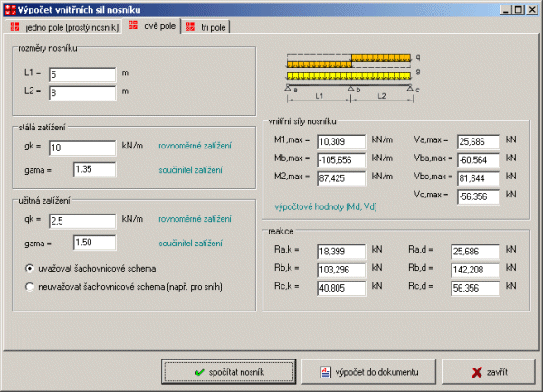Switch to 'jedno pole (prostý nosník)' tab
This screenshot has width=543, height=392.
[x=63, y=27]
